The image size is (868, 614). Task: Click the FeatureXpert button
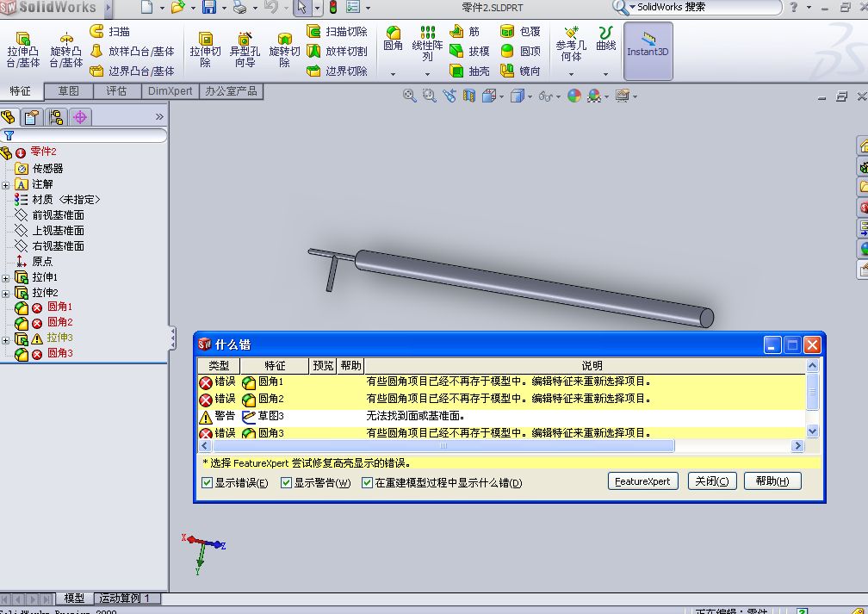(642, 481)
